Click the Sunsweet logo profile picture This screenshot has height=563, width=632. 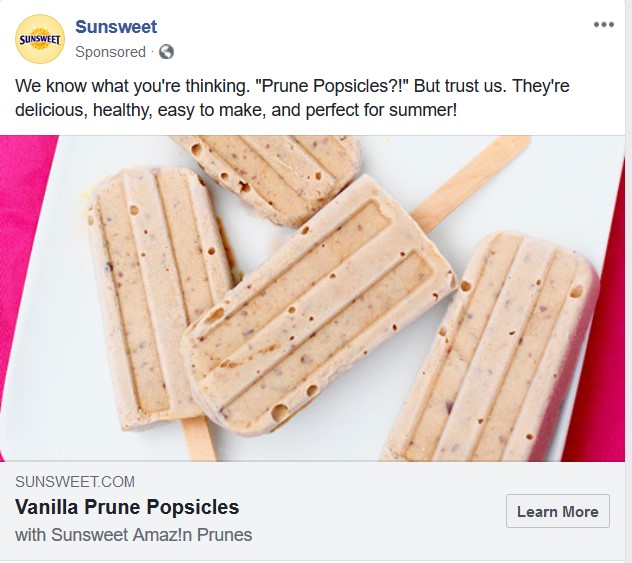[40, 39]
